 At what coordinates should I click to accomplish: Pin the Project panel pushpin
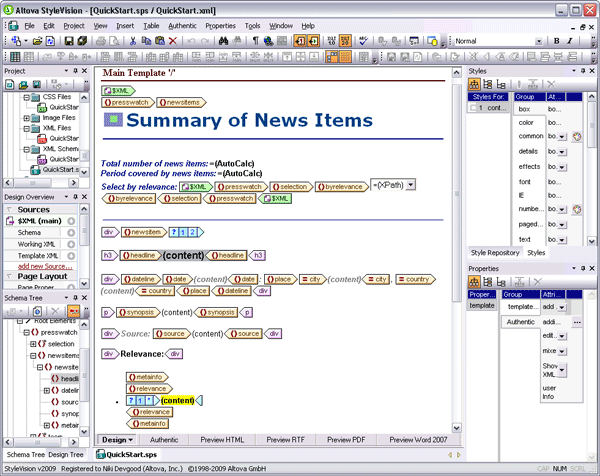pyautogui.click(x=75, y=71)
